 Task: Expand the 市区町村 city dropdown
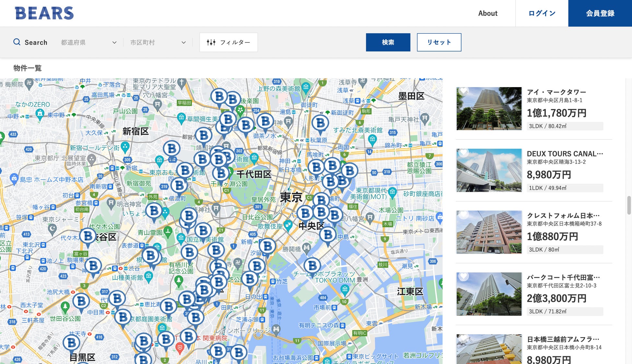158,42
